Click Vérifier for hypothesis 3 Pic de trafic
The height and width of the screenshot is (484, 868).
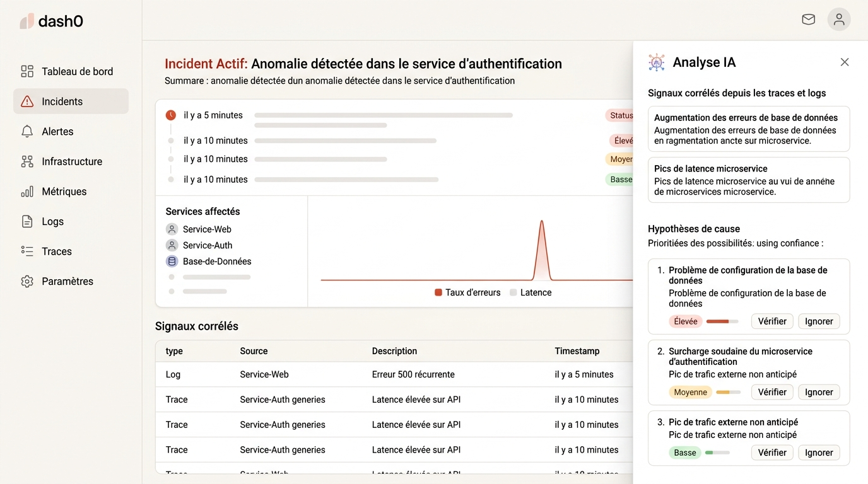[x=772, y=452]
